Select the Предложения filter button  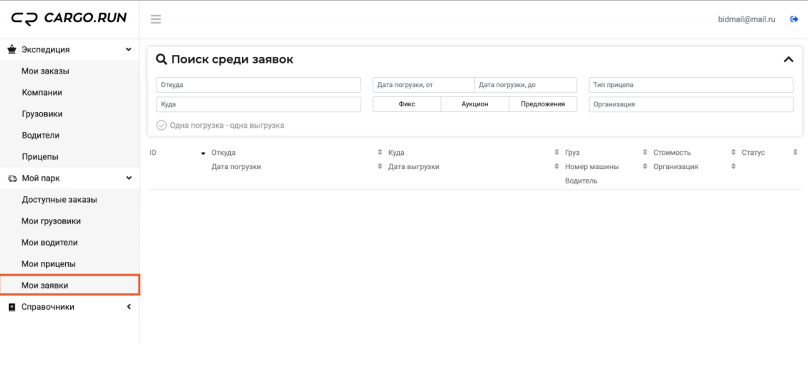pyautogui.click(x=543, y=104)
